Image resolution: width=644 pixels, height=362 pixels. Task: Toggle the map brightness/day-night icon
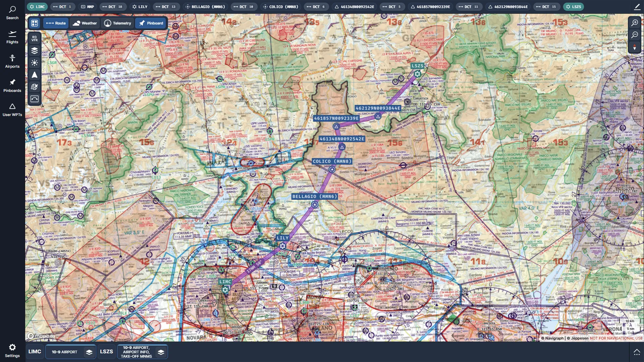[35, 63]
